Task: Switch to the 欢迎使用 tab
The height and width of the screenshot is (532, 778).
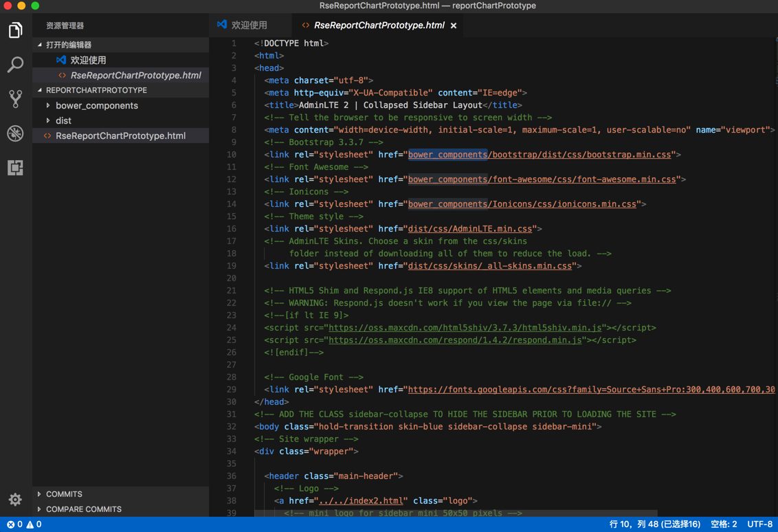Action: [x=248, y=25]
